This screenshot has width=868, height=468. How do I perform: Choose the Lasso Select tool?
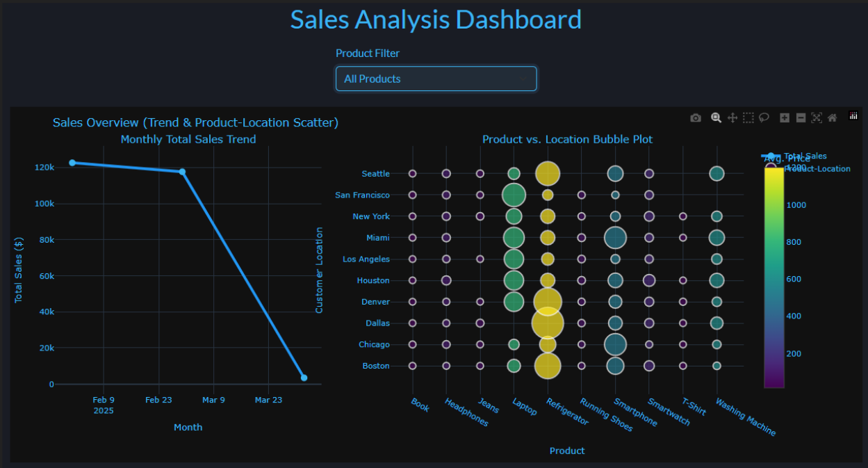(764, 118)
